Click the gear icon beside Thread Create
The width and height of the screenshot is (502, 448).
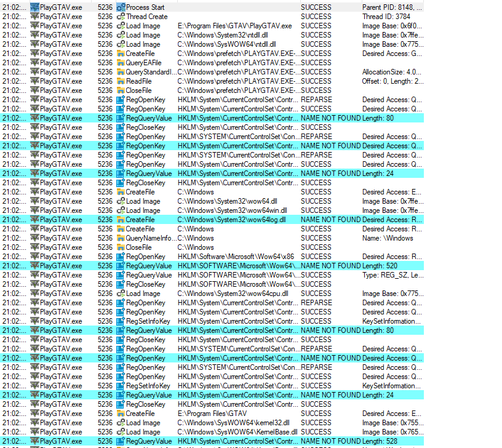121,17
